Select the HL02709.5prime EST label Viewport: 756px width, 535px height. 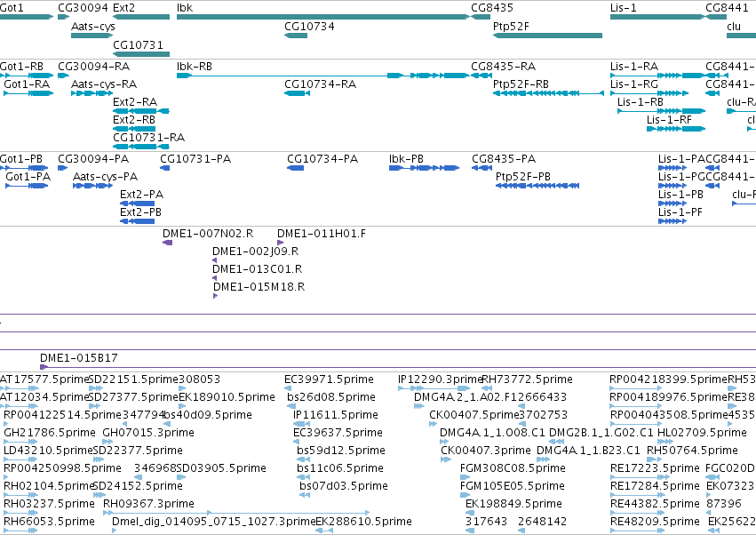702,432
